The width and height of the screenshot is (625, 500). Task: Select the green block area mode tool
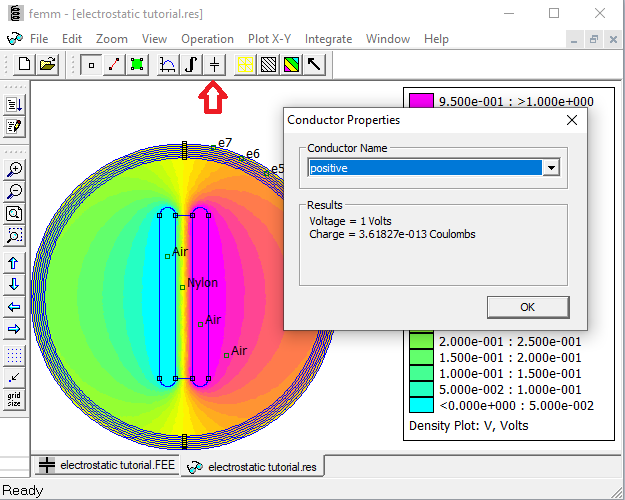click(137, 64)
